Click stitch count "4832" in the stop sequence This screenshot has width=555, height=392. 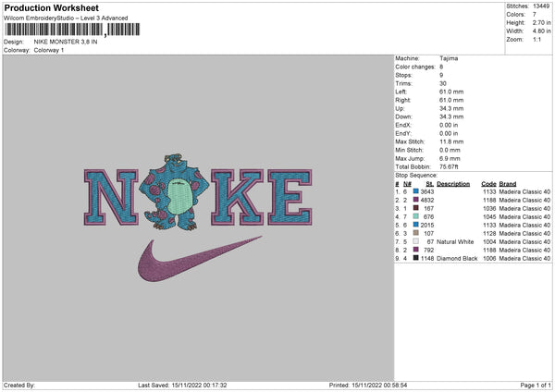pyautogui.click(x=427, y=200)
